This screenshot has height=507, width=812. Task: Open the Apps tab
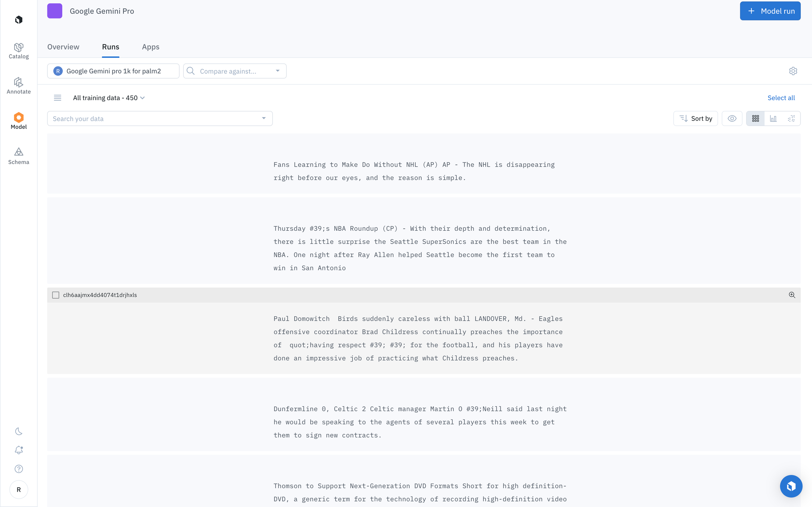click(150, 47)
